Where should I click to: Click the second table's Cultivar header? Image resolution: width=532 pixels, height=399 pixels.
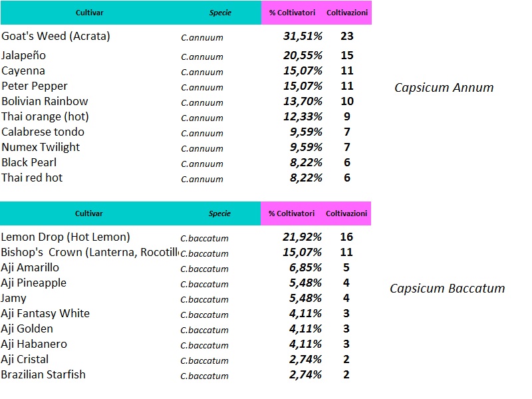[x=88, y=213]
